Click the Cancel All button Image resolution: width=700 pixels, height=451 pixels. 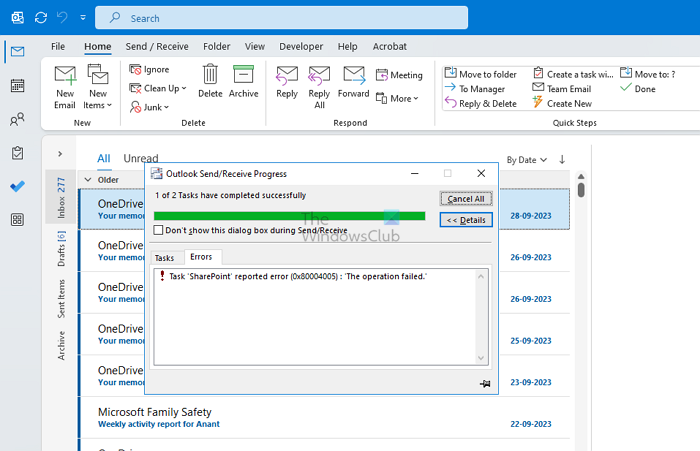[466, 199]
